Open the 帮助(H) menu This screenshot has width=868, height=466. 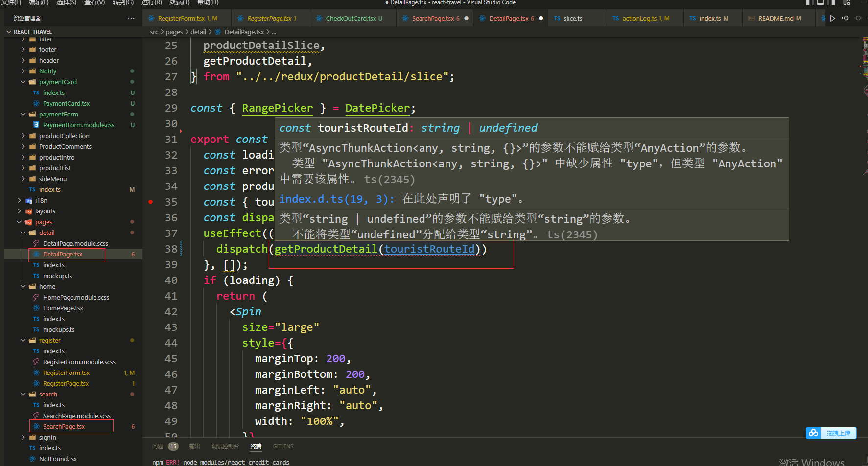208,2
